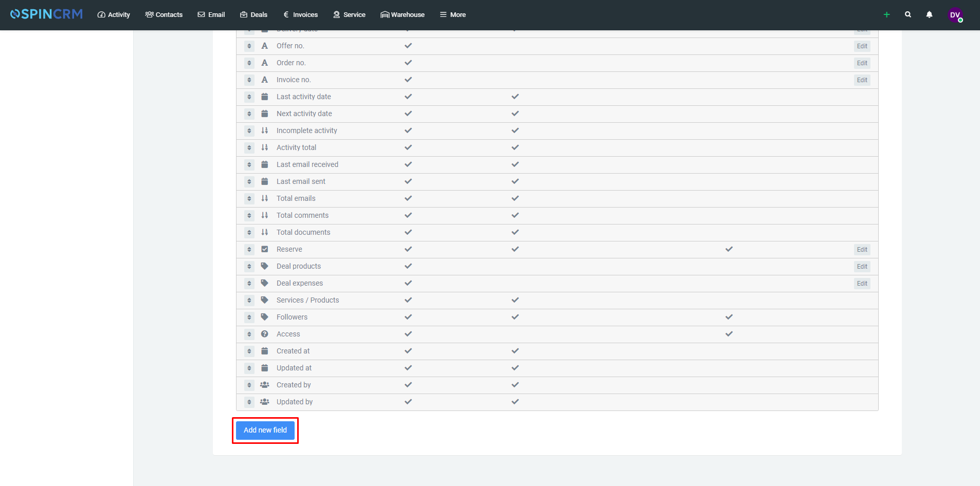Click the question mark icon beside Access
Screen dimensions: 980x486
(265, 334)
